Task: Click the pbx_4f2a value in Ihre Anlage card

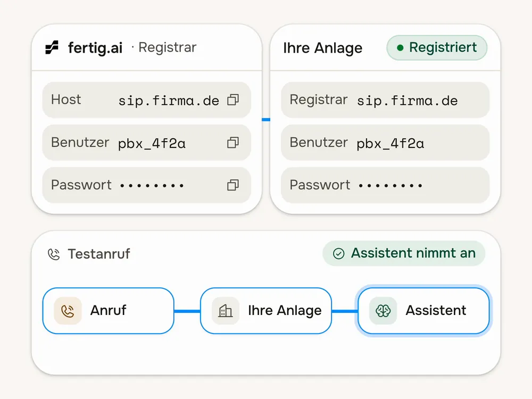Action: click(x=390, y=144)
